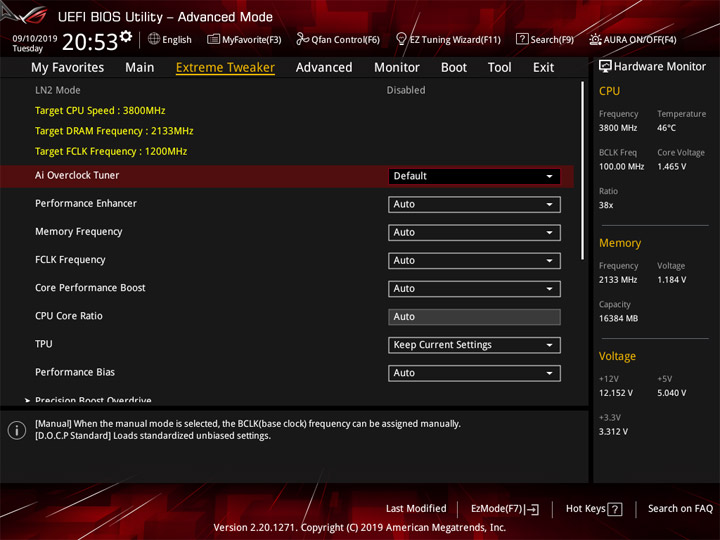Open the Ai Overclock Tuner dropdown
720x540 pixels.
tap(474, 176)
